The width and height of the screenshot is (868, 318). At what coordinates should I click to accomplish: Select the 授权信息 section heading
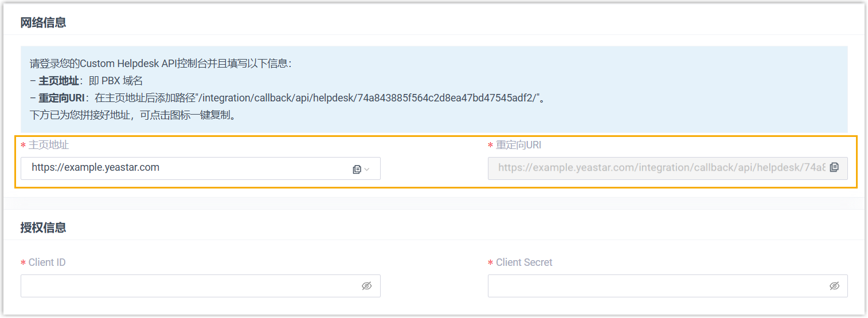(43, 227)
